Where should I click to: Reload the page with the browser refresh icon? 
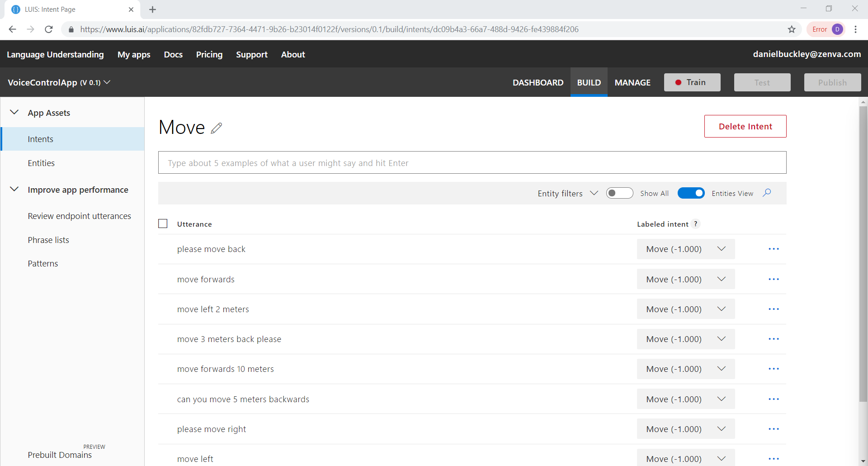49,29
